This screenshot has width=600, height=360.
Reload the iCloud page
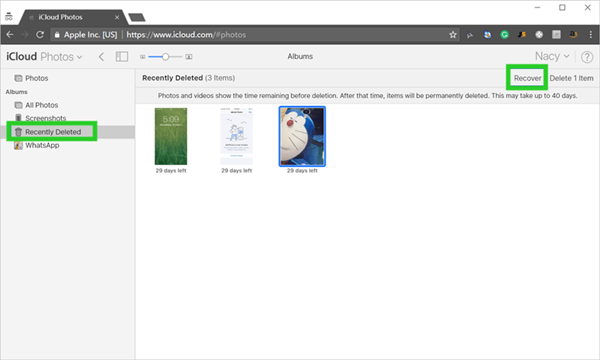(40, 34)
